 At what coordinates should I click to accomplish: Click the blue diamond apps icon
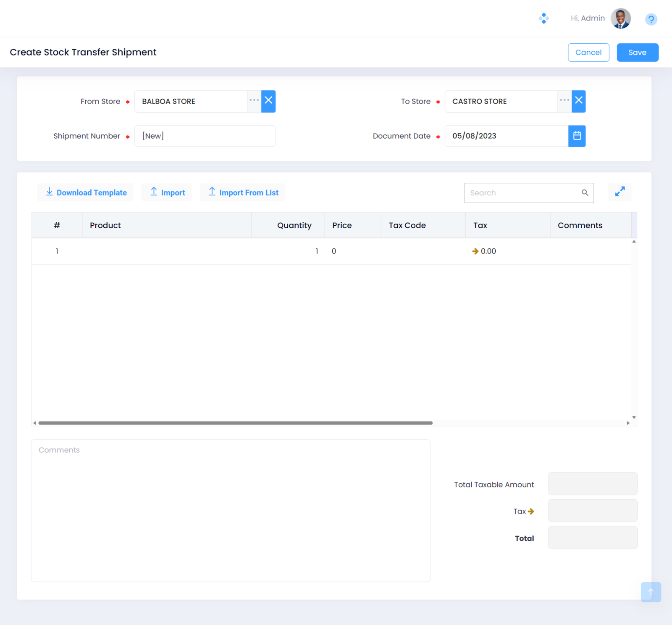coord(543,18)
